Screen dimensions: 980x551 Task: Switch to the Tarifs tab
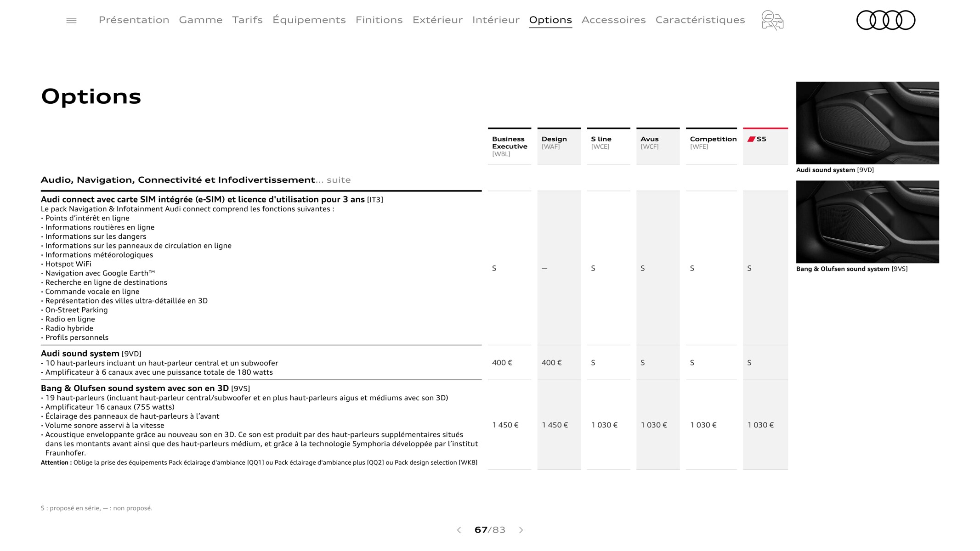[x=247, y=20]
